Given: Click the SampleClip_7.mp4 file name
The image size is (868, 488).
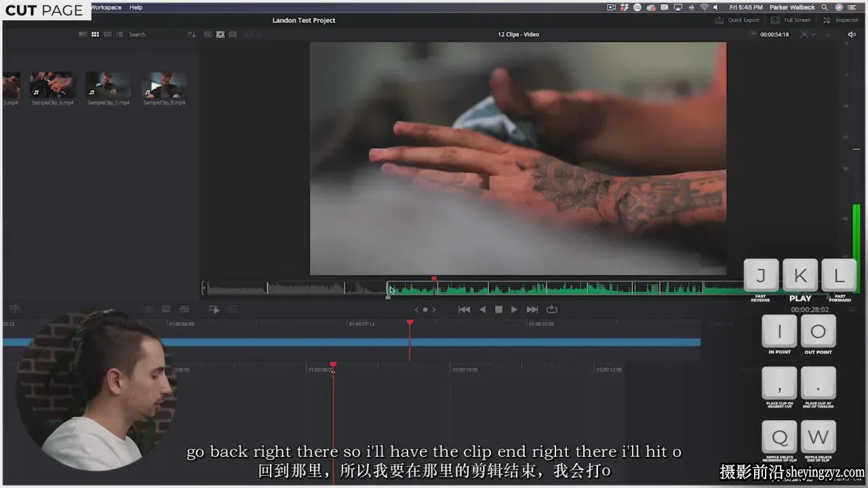Looking at the screenshot, I should (x=108, y=103).
